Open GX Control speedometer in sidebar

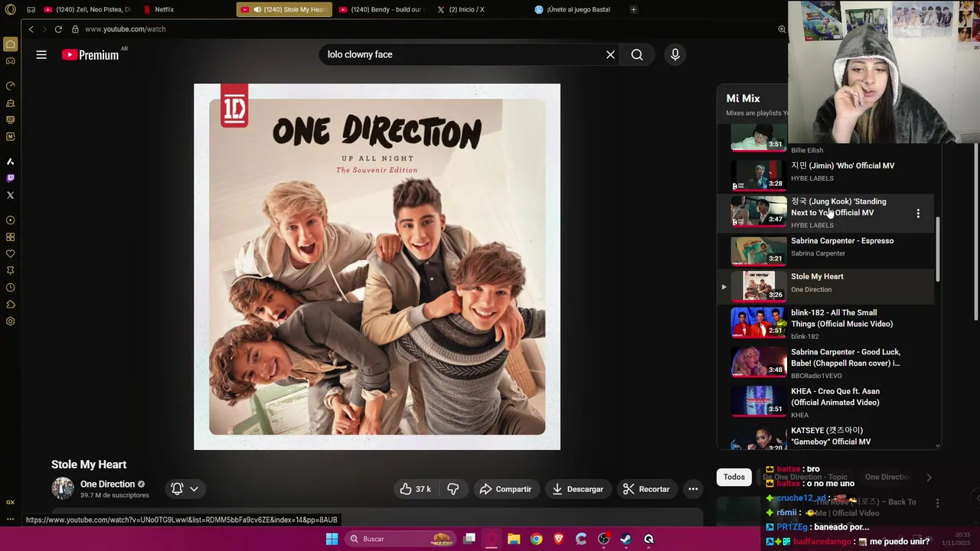pos(10,86)
